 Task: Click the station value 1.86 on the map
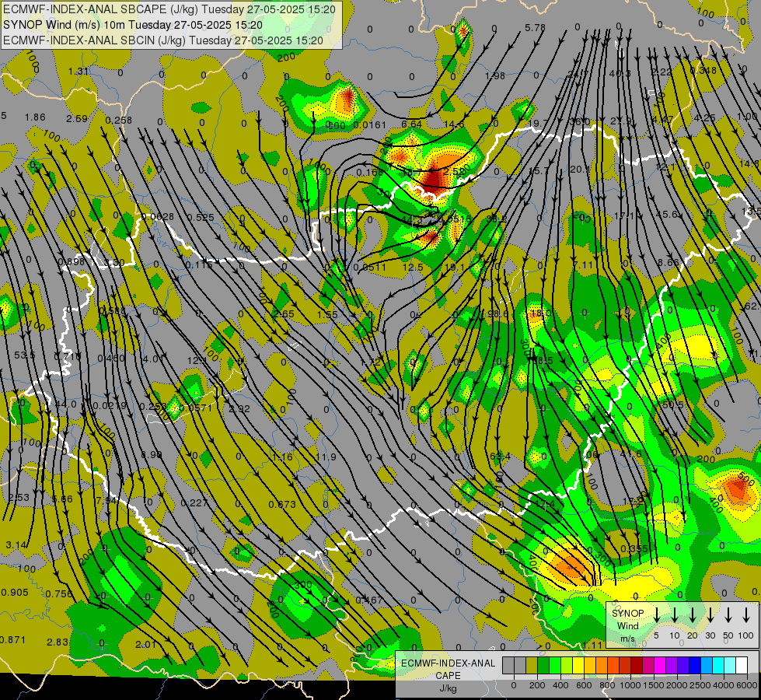coord(35,117)
